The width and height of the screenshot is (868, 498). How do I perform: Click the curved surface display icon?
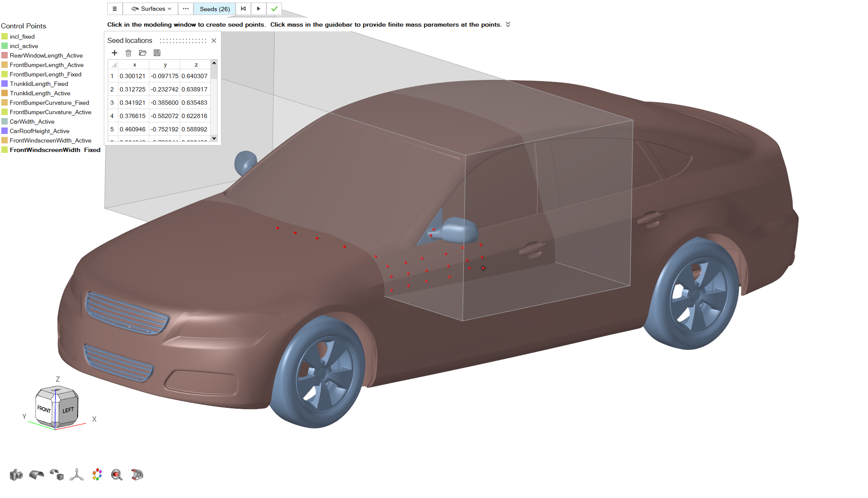[x=36, y=475]
